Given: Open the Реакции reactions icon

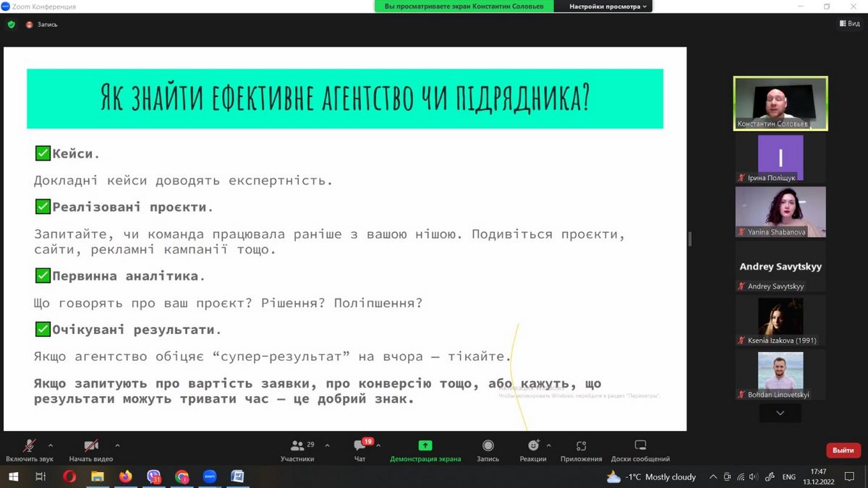Looking at the screenshot, I should point(533,446).
